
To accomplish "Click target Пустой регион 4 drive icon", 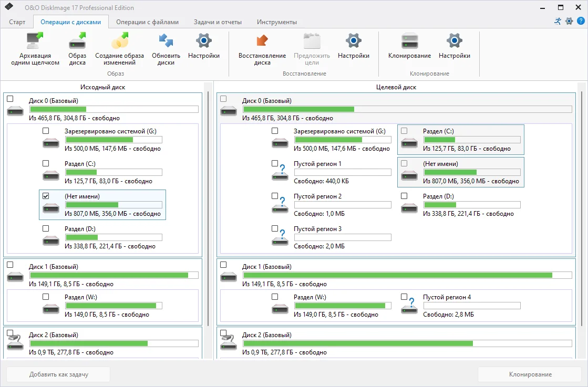I will click(409, 307).
